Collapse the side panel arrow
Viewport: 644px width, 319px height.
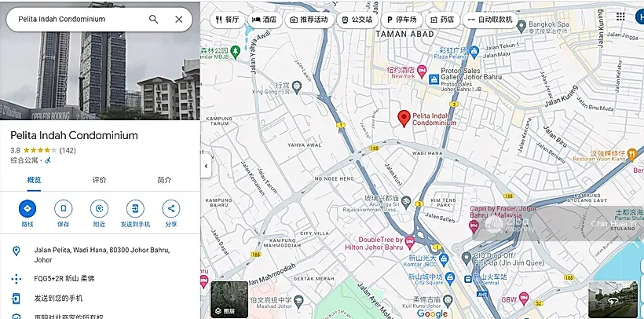click(206, 166)
